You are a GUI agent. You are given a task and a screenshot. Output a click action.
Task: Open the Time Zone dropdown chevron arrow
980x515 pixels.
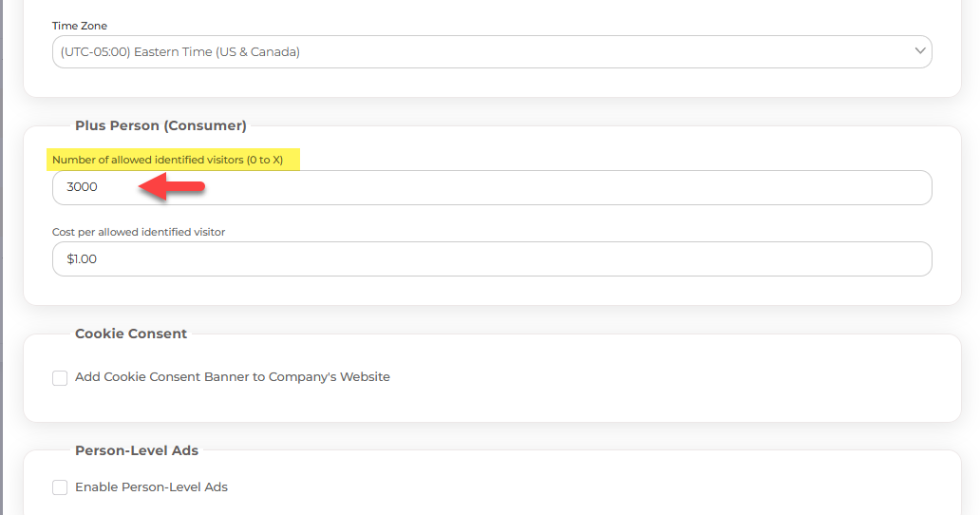pos(919,51)
